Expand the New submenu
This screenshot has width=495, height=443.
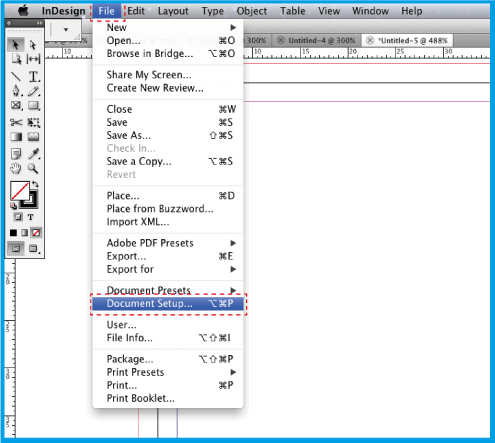(168, 27)
